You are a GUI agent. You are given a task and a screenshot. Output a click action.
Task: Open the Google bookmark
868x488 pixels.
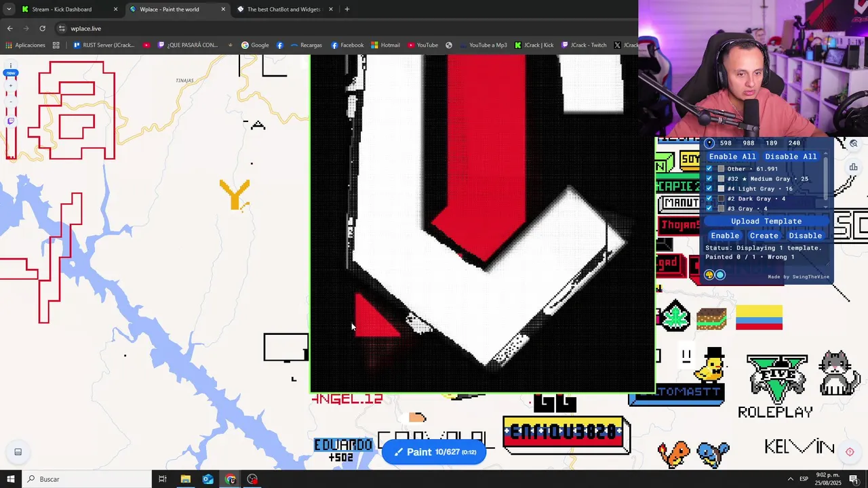coord(255,45)
